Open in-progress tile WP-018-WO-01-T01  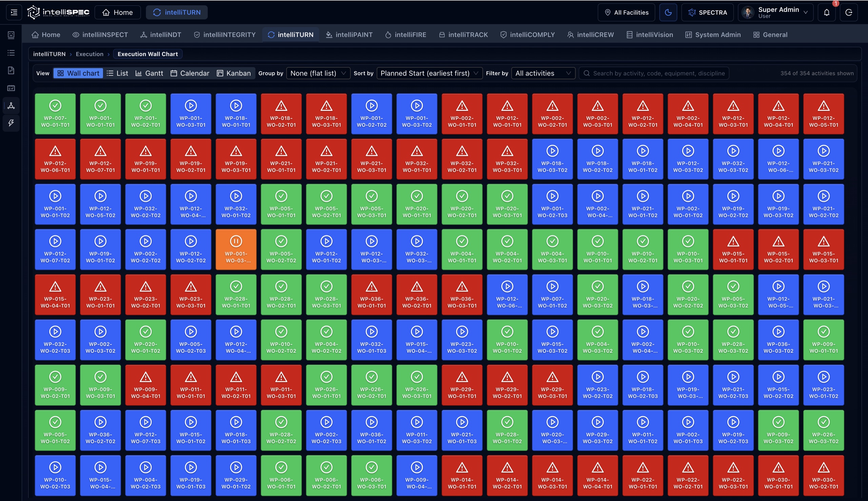[236, 114]
